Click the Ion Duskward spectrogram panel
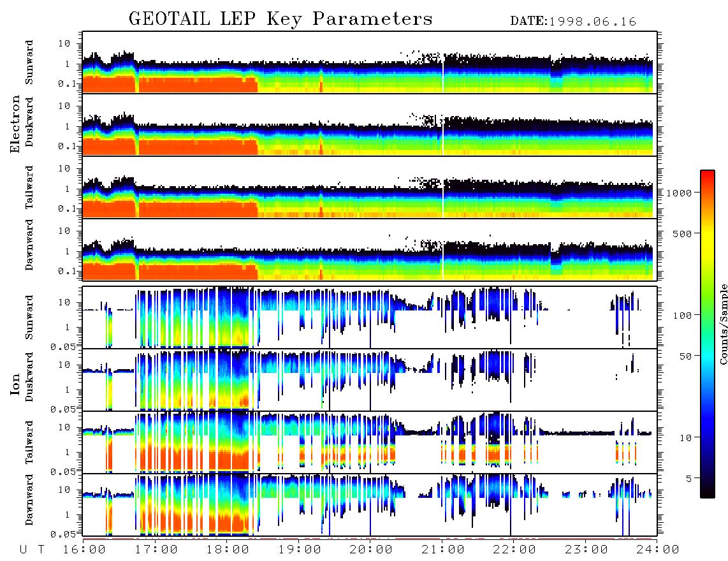Screen dimensions: 728x561 pyautogui.click(x=370, y=380)
